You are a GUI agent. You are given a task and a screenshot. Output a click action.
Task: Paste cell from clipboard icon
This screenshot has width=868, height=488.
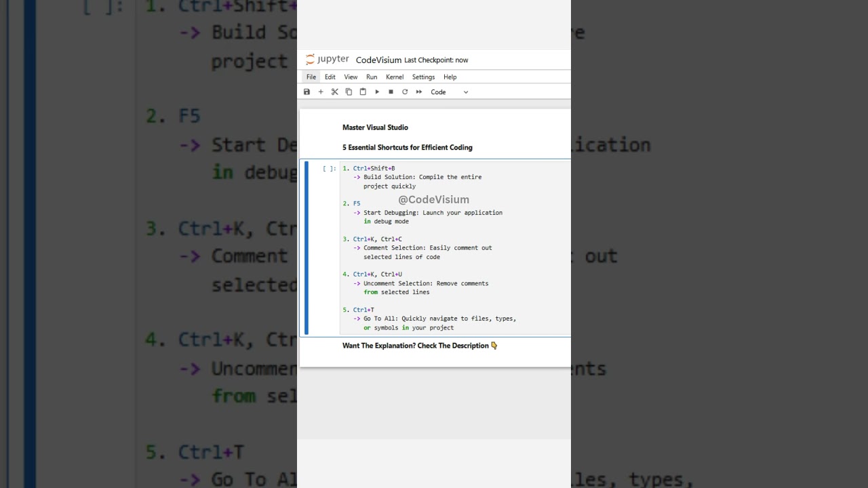point(363,92)
